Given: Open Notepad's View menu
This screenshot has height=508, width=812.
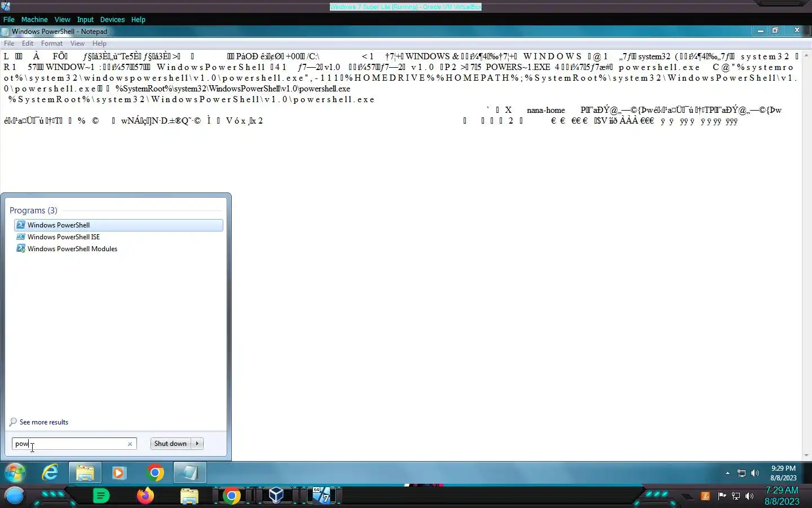Looking at the screenshot, I should point(77,43).
